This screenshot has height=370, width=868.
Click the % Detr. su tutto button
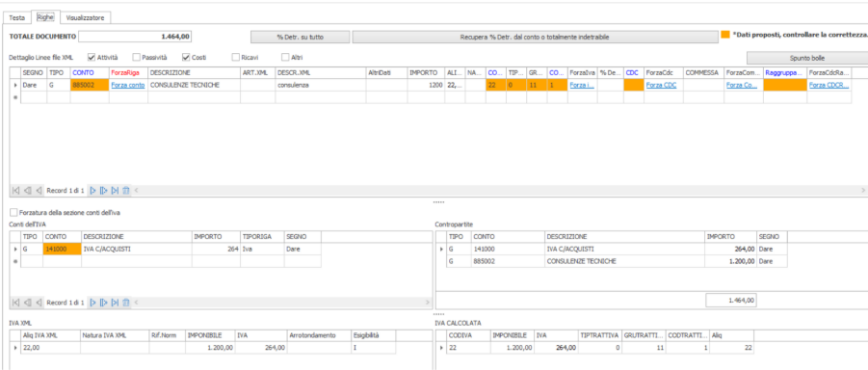tap(300, 38)
